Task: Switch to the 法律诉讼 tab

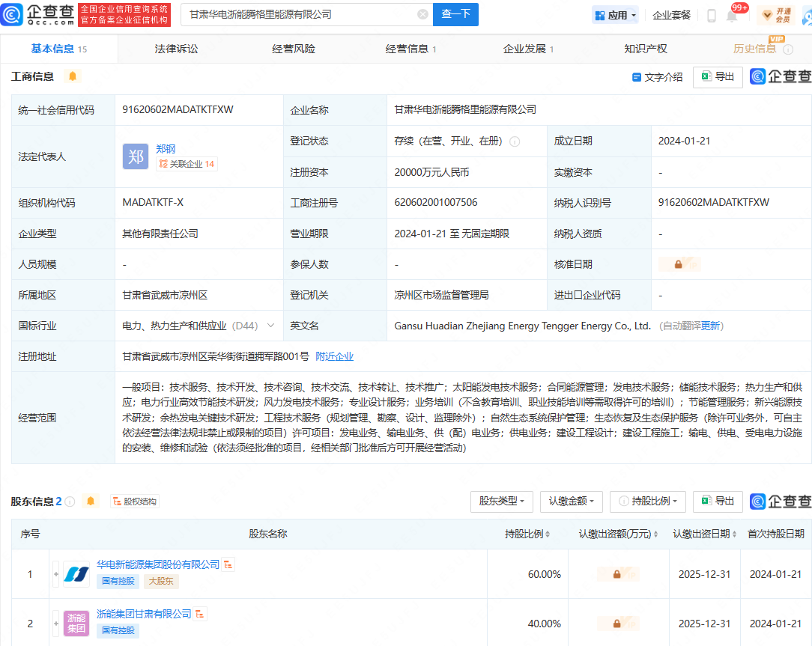Action: coord(176,49)
